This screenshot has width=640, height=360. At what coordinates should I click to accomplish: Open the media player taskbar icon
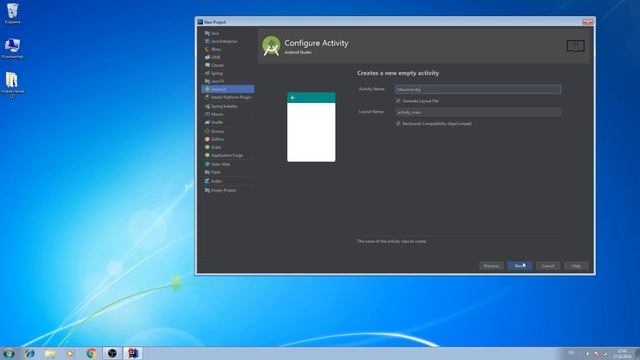[x=71, y=353]
